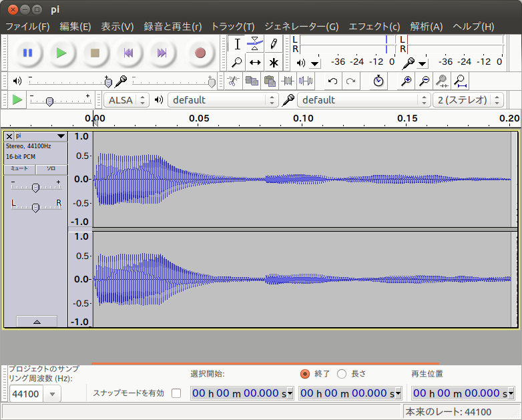Select the Envelope tool
This screenshot has height=420, width=522.
tap(255, 44)
